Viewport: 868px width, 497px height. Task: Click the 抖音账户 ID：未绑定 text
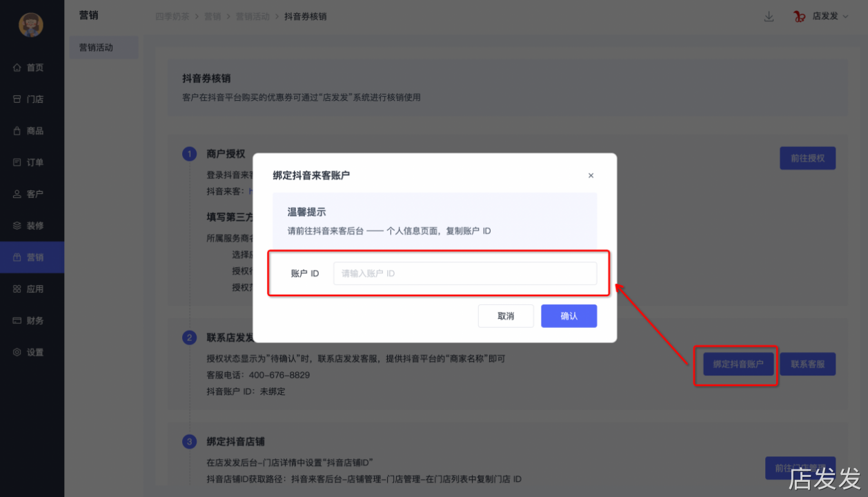[x=246, y=391]
